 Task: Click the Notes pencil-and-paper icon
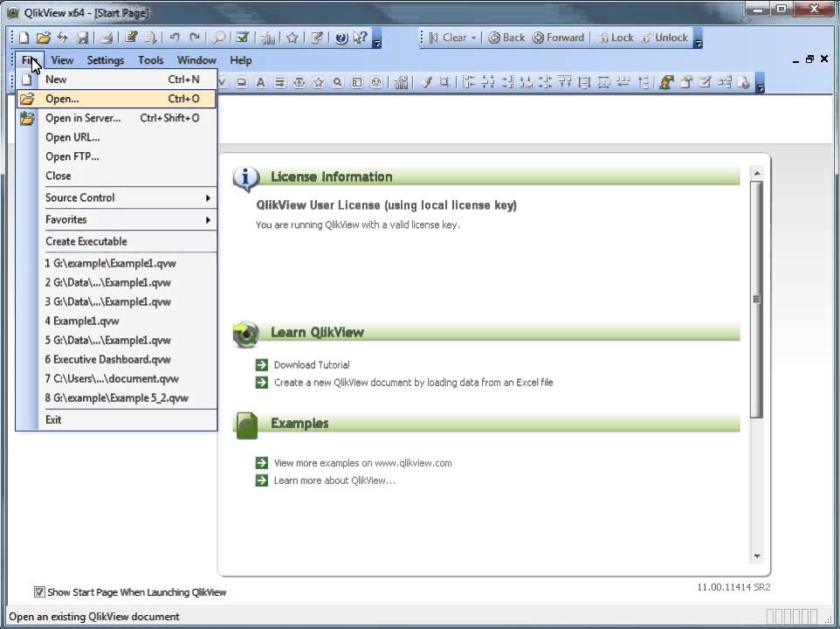pos(317,38)
